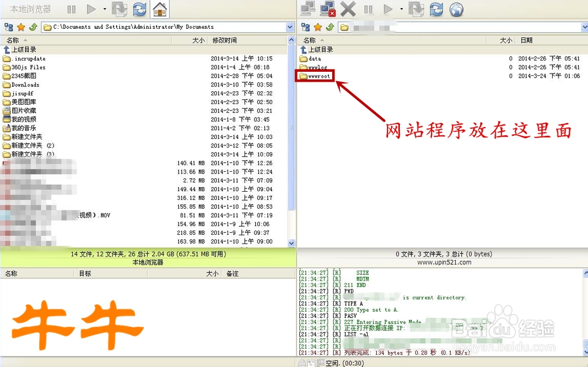The image size is (588, 367).
Task: Select the 360js Files folder
Action: point(24,67)
